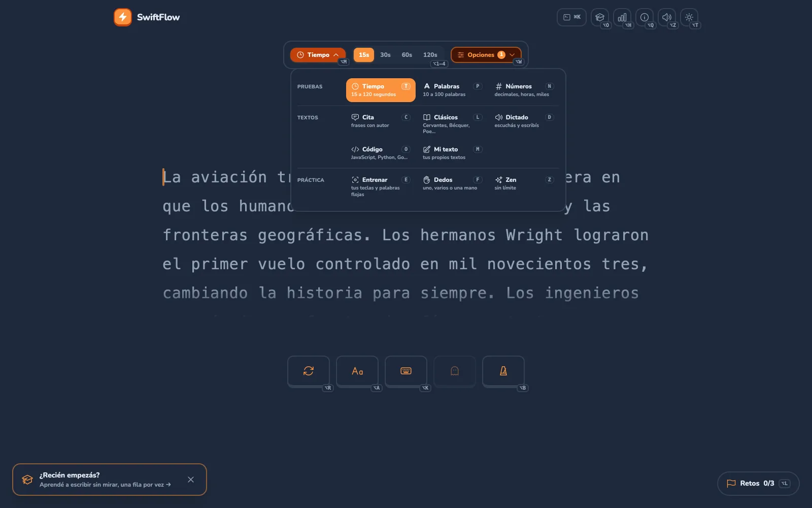Click the 'TEXTOS' section label
This screenshot has width=812, height=508.
point(308,118)
